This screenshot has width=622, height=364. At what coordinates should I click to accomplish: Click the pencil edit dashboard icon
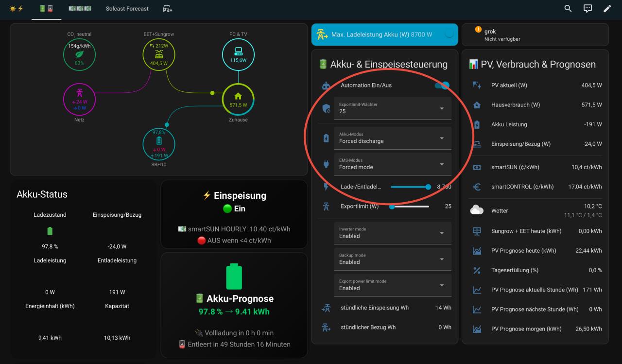pos(607,9)
